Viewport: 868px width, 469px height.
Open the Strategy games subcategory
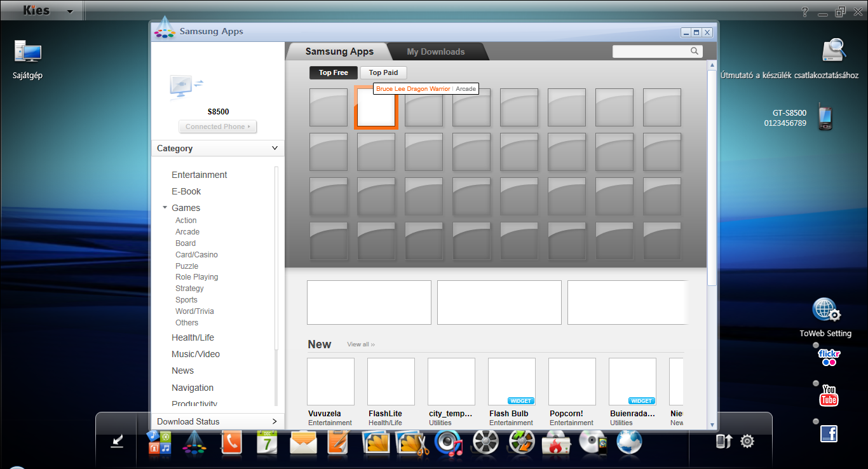click(189, 289)
